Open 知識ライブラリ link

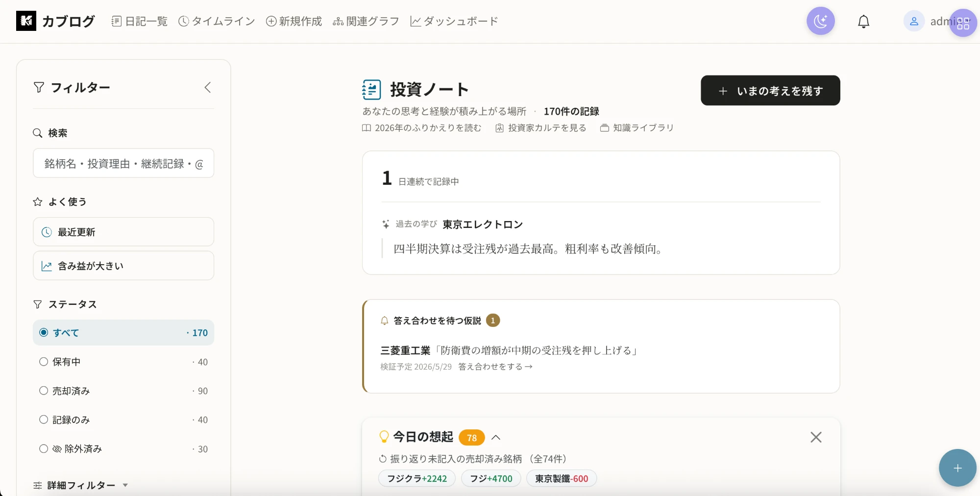click(x=637, y=128)
